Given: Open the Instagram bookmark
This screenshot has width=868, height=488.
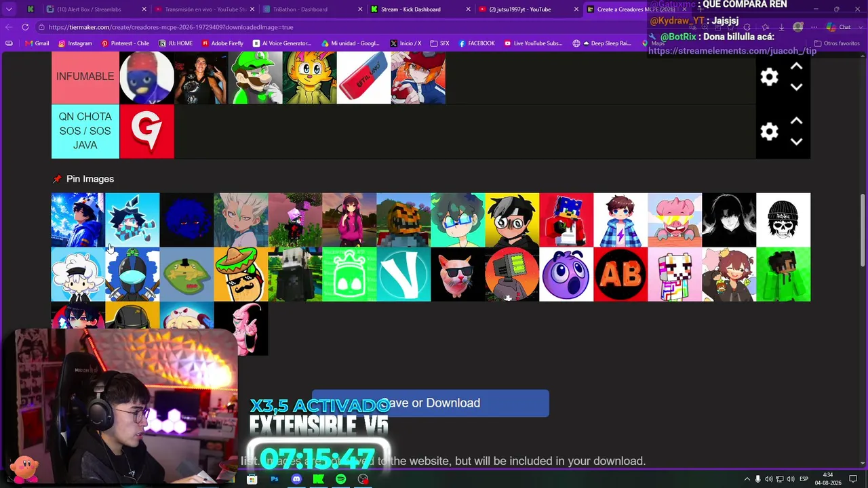Looking at the screenshot, I should [x=75, y=43].
